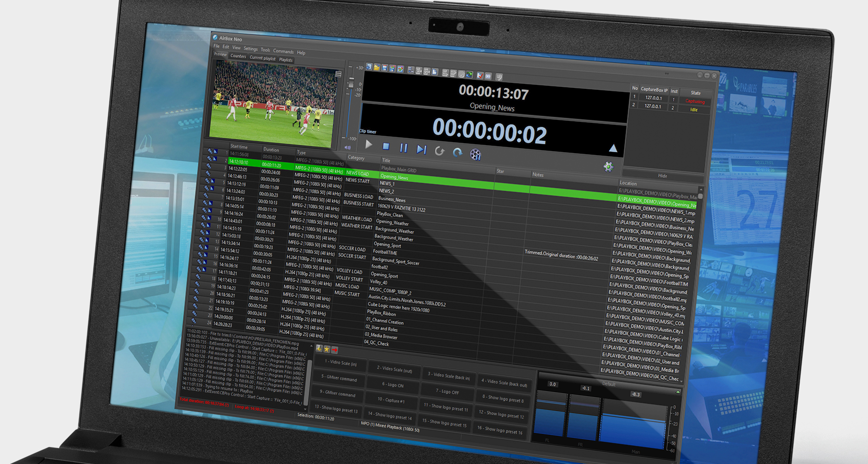Click the Hide button under capture list
Image resolution: width=868 pixels, height=464 pixels.
pyautogui.click(x=662, y=176)
